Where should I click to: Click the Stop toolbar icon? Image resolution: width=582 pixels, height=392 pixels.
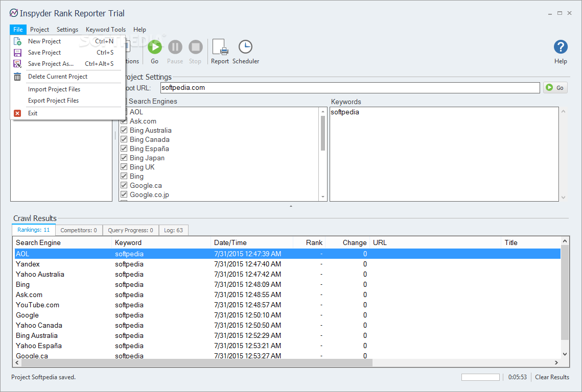[195, 47]
